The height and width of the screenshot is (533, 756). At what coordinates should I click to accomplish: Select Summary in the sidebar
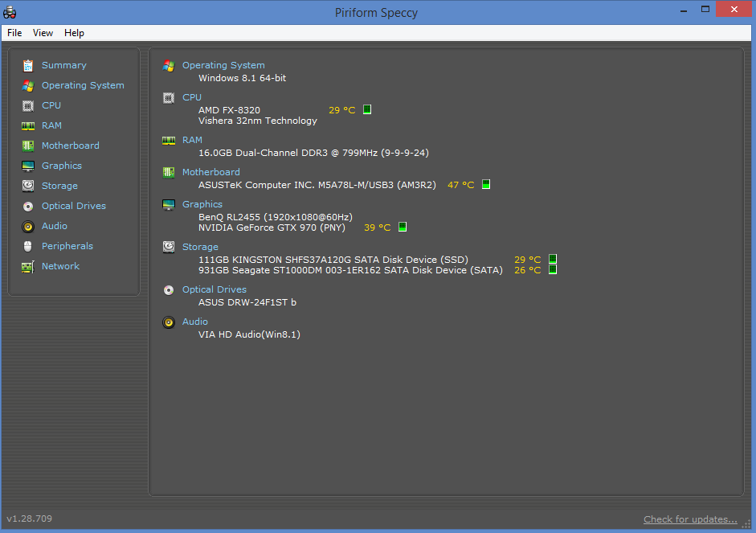point(64,65)
